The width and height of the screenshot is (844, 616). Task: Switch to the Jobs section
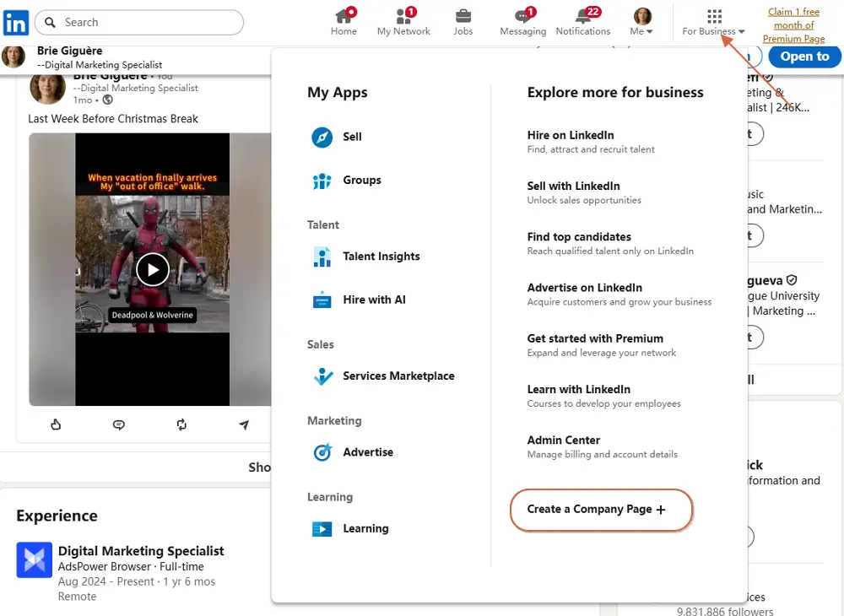[x=463, y=22]
